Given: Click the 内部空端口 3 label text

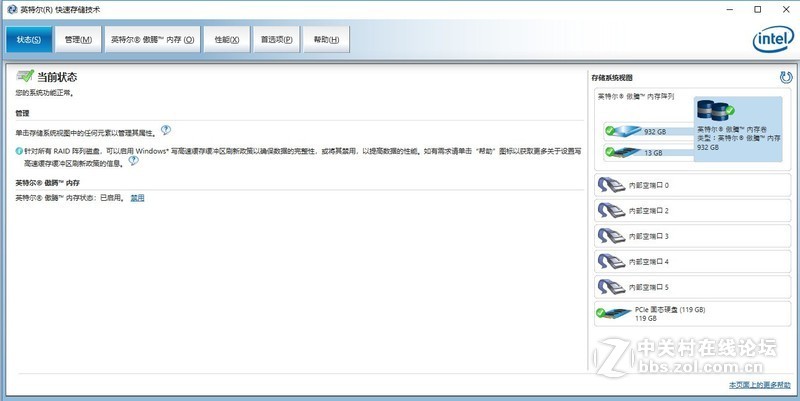Looking at the screenshot, I should [x=648, y=236].
